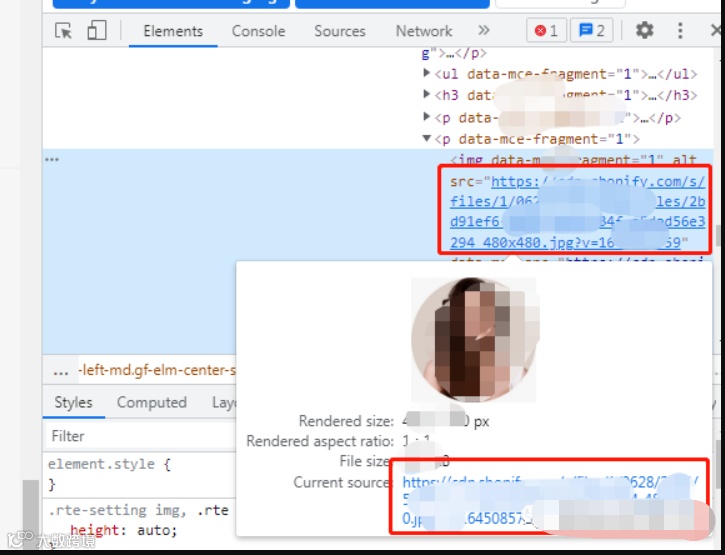The width and height of the screenshot is (725, 555).
Task: Click the image preview thumbnail
Action: pyautogui.click(x=474, y=339)
